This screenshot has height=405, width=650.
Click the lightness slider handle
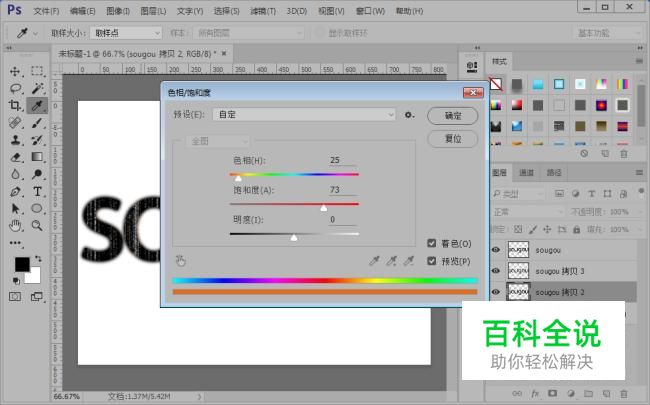coord(294,238)
